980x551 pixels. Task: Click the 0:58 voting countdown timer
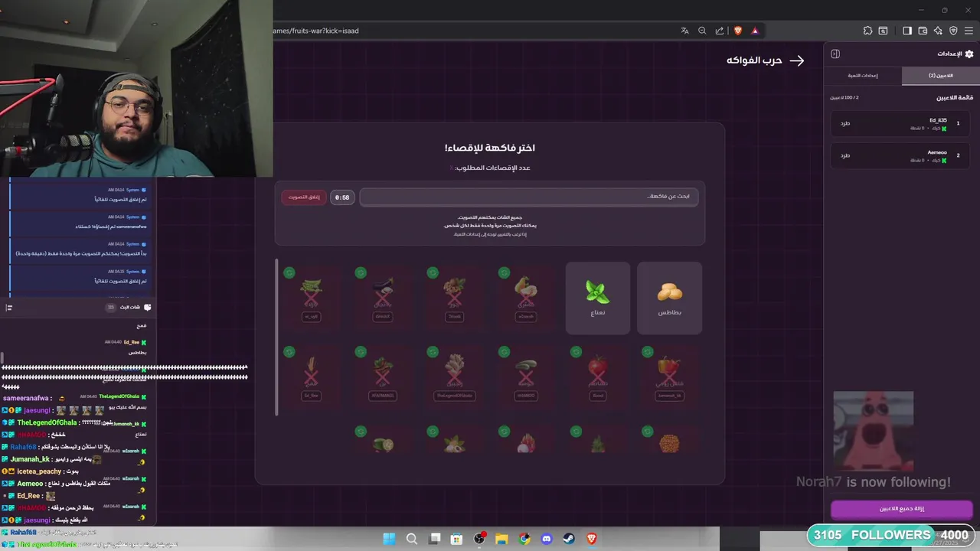(342, 197)
